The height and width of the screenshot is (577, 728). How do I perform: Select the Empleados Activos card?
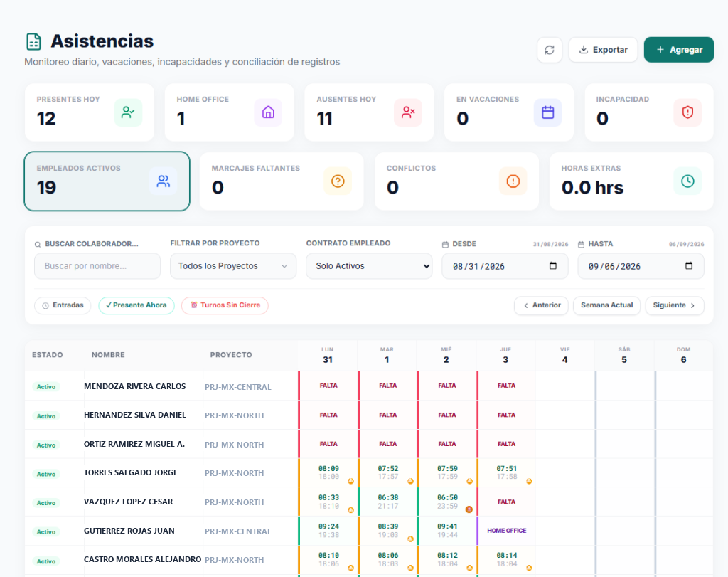[x=107, y=181]
